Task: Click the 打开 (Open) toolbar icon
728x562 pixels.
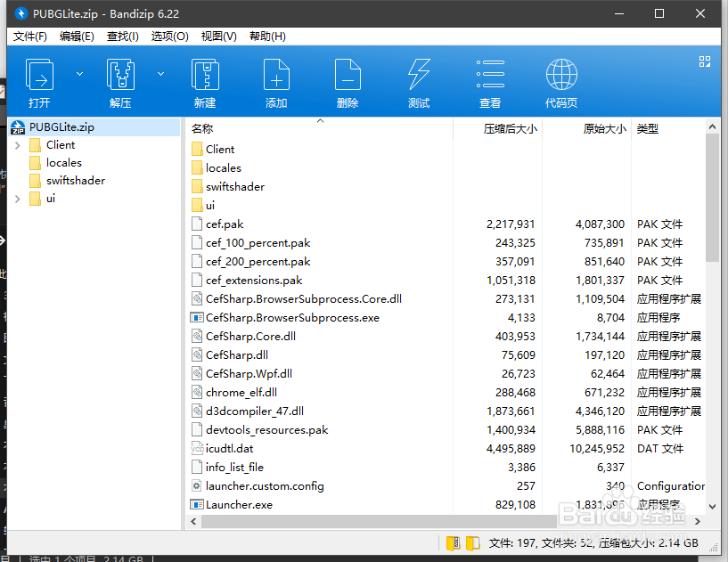Action: coord(39,74)
